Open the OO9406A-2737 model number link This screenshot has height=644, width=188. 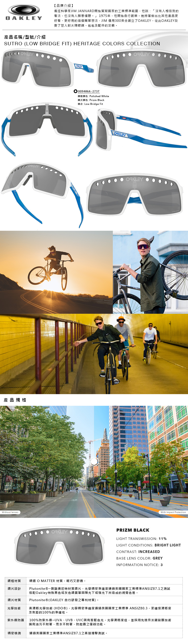(89, 92)
